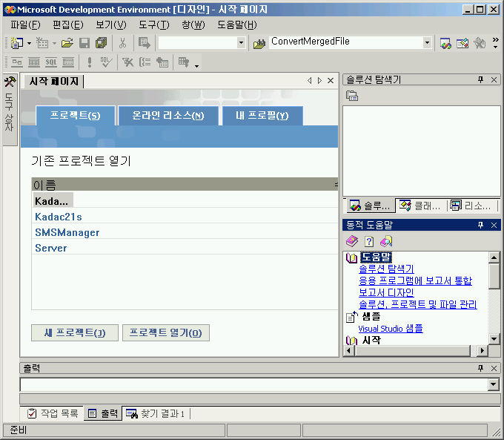Click the document tab scroll left arrow

309,80
